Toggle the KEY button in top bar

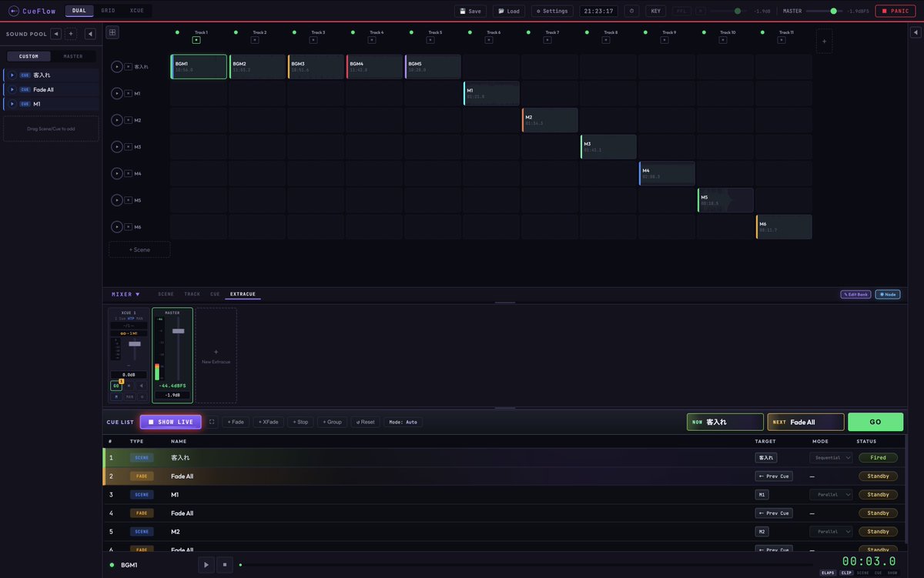point(655,11)
